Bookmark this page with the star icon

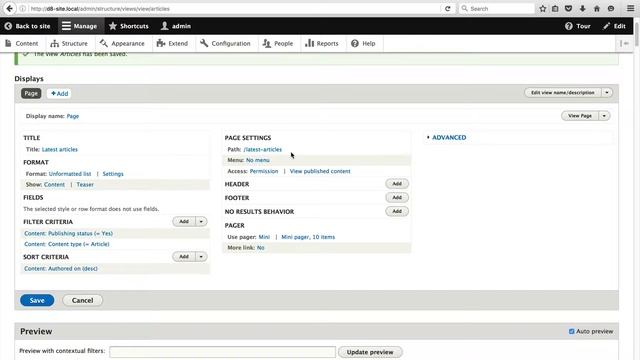[x=542, y=9]
